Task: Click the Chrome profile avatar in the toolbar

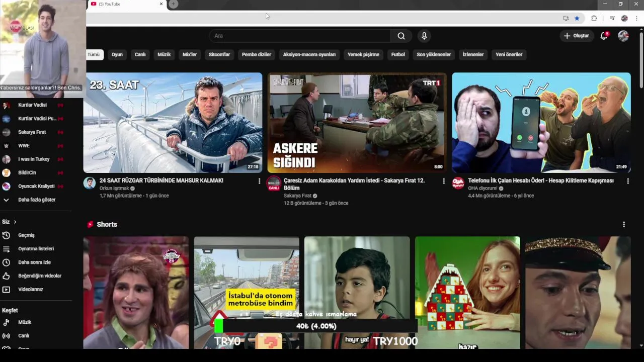Action: point(624,18)
